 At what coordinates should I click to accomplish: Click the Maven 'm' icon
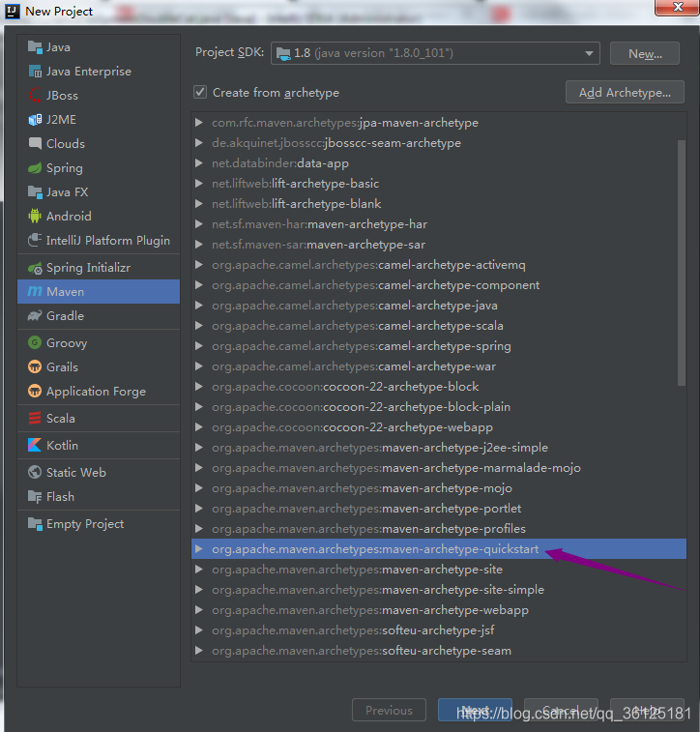click(x=35, y=292)
